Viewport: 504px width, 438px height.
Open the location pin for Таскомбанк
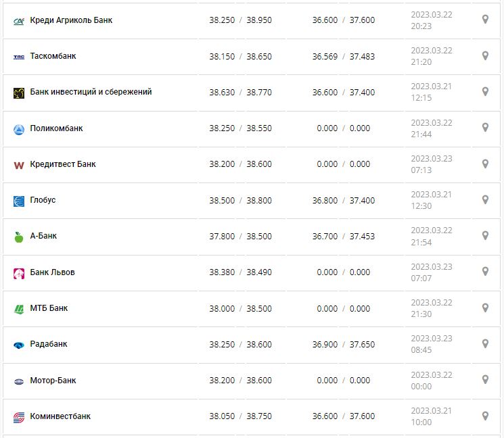[485, 55]
